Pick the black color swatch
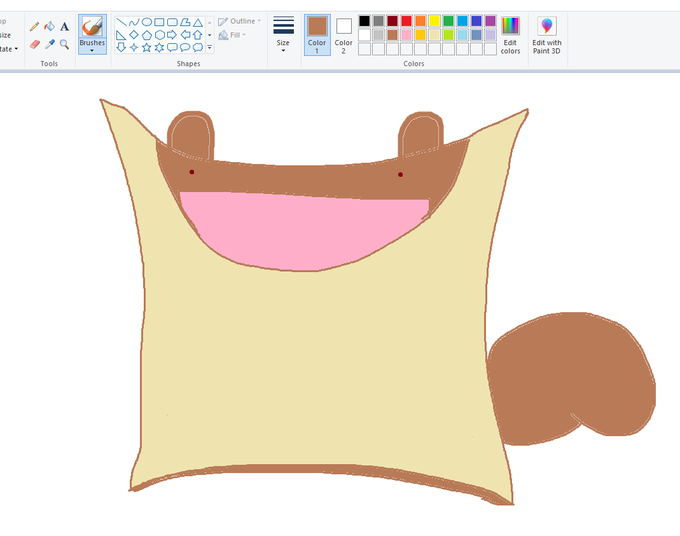 [x=365, y=21]
